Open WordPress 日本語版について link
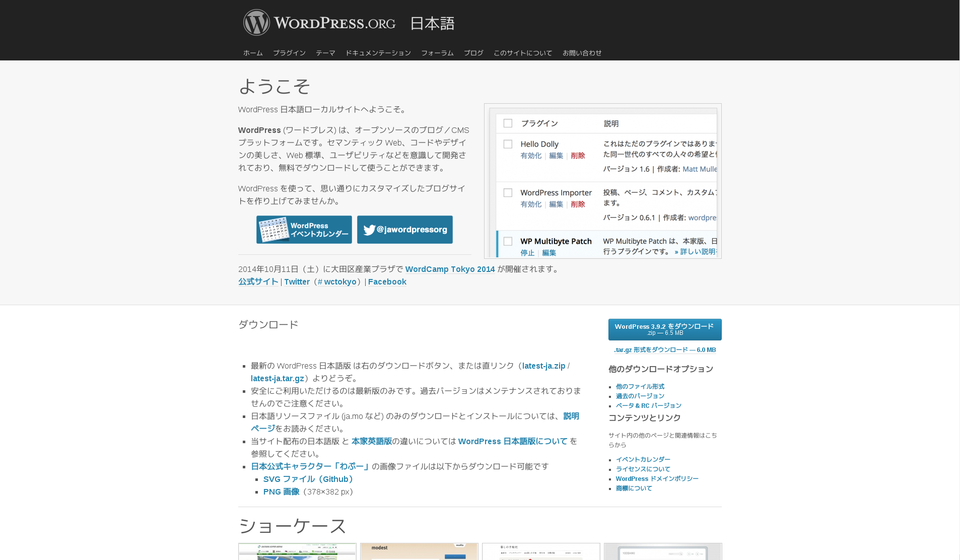 coord(513,441)
